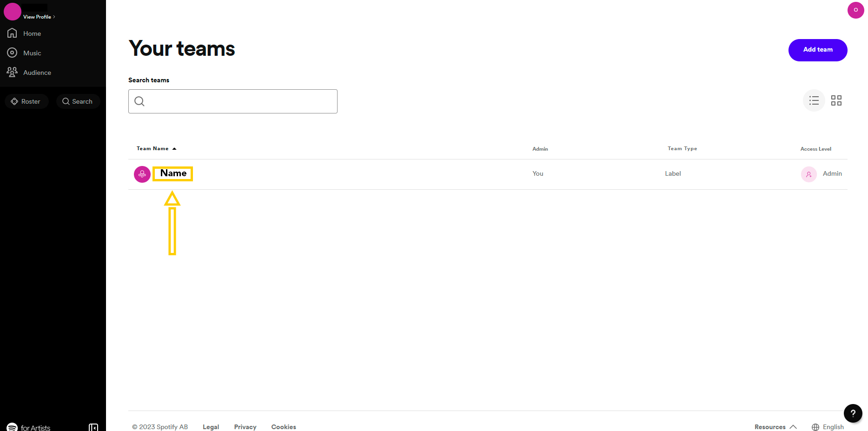Click the team avatar icon beside Name
This screenshot has height=431, width=868.
click(x=142, y=174)
